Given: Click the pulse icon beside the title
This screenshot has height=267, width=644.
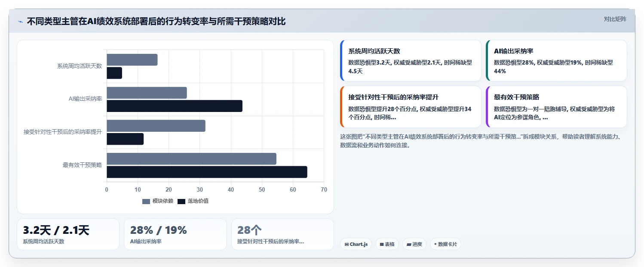Looking at the screenshot, I should [x=20, y=22].
